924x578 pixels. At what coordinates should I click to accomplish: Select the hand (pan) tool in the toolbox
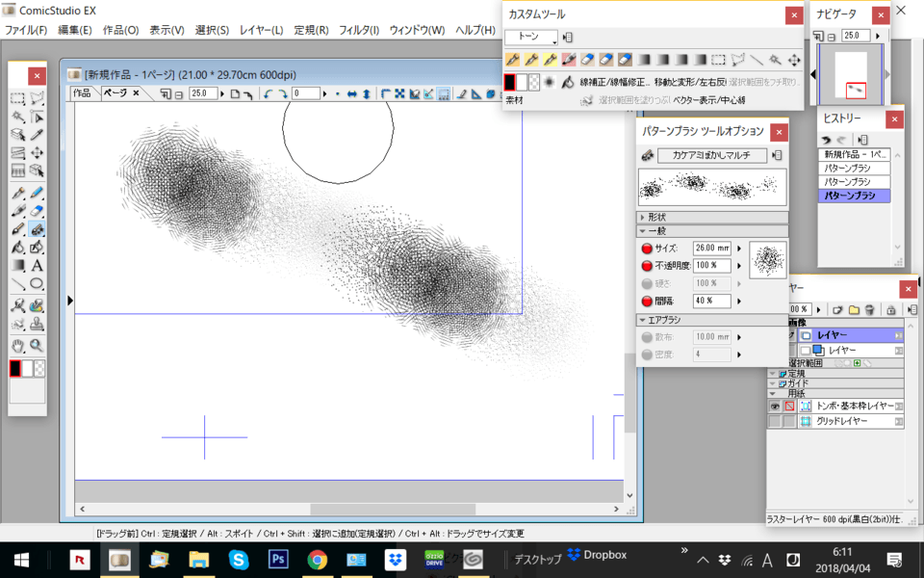pos(17,345)
